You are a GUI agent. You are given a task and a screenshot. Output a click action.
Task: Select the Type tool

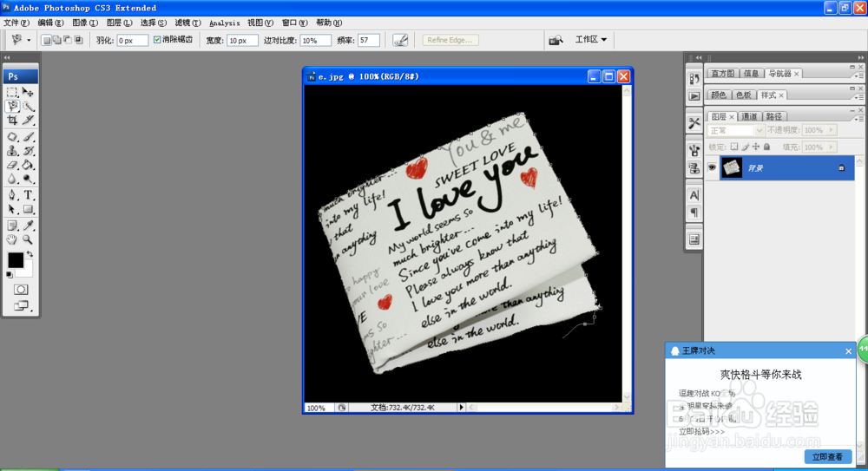[29, 195]
